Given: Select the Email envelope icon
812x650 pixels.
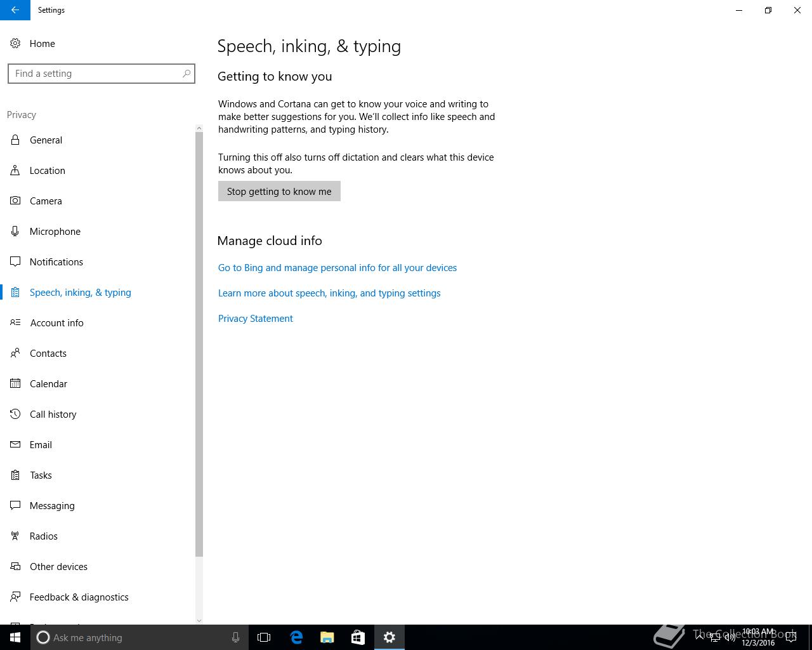Looking at the screenshot, I should (x=15, y=444).
